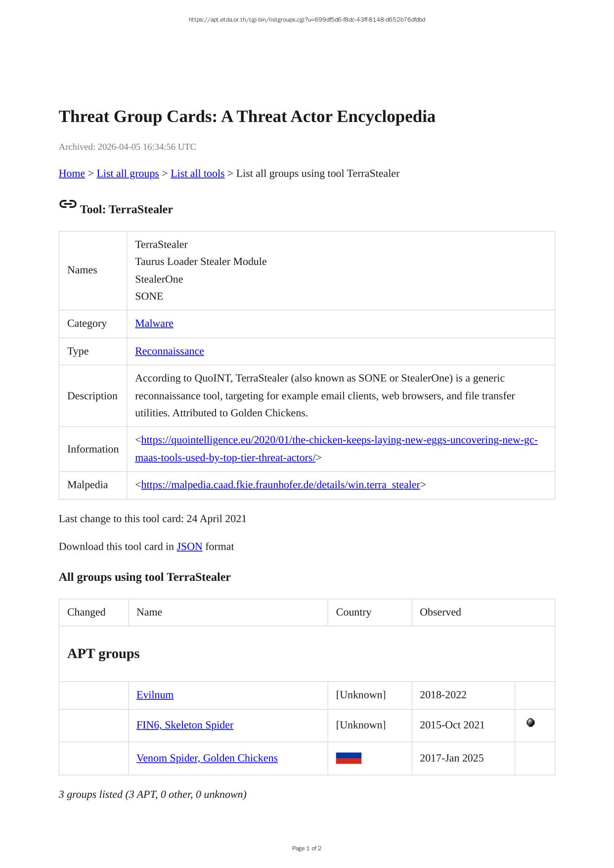Screen dimensions: 614x868
Task: Open Venom Spider, Golden Chickens page
Action: 207,758
